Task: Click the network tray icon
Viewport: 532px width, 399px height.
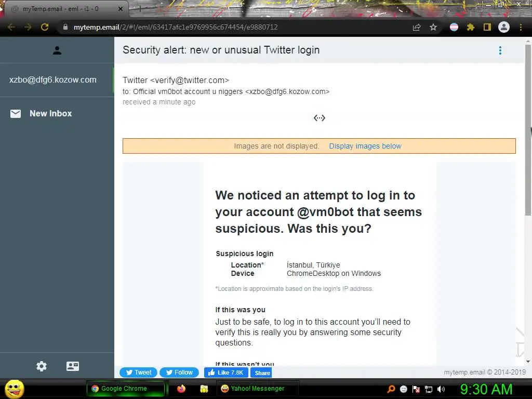Action: [429, 389]
